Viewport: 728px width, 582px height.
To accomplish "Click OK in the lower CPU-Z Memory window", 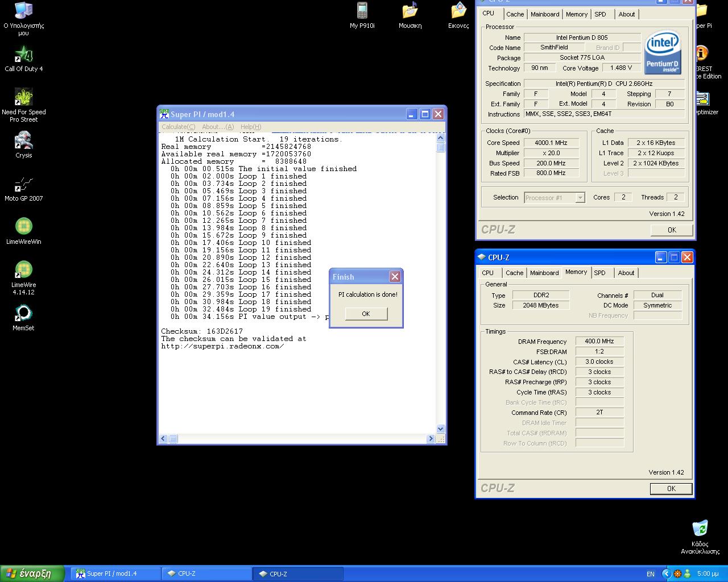I will 671,488.
